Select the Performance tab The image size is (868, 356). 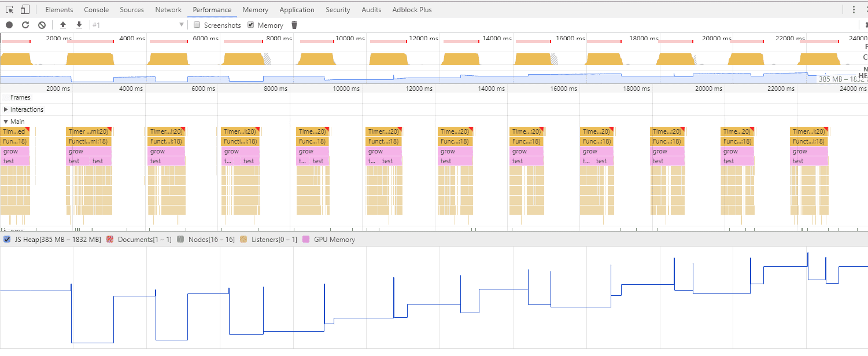pos(212,10)
